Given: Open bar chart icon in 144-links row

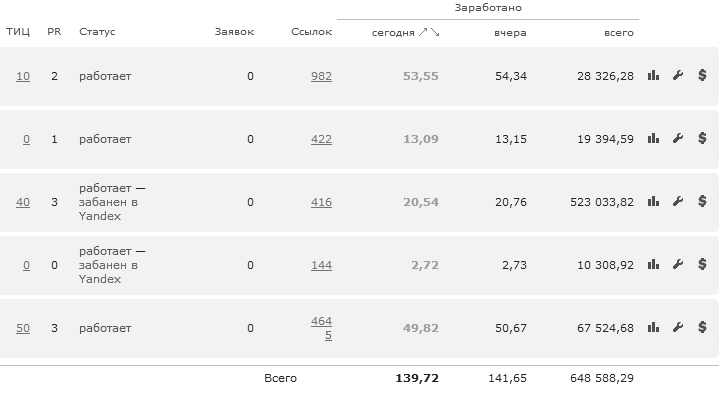Looking at the screenshot, I should (x=653, y=265).
